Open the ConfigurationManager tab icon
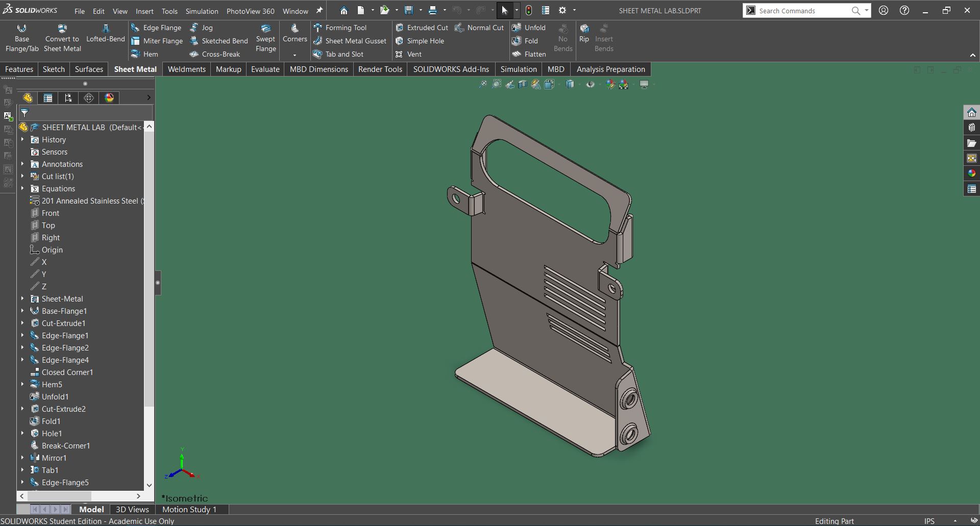The height and width of the screenshot is (526, 980). coord(68,98)
